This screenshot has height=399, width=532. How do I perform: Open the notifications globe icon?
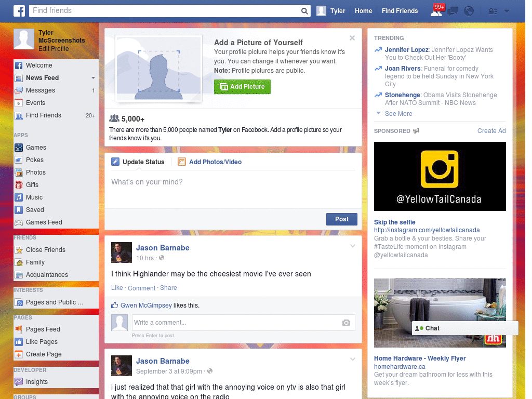click(469, 11)
